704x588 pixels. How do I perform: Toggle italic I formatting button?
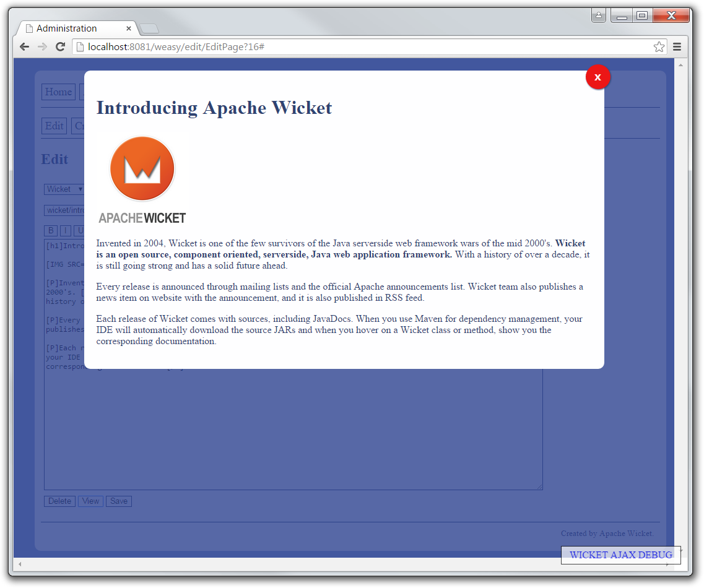coord(66,231)
